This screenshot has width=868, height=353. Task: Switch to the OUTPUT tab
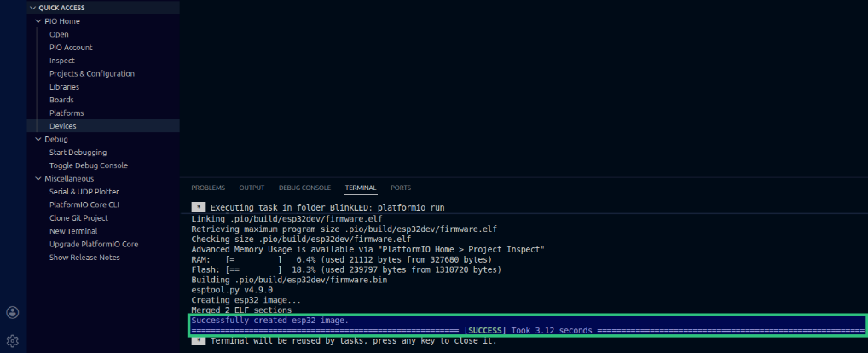(252, 188)
